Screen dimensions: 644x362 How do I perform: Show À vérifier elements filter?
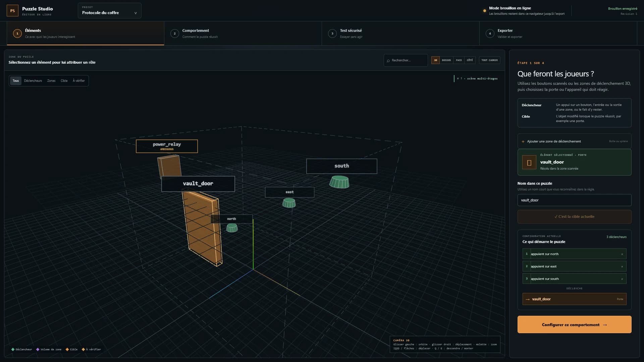(x=79, y=81)
